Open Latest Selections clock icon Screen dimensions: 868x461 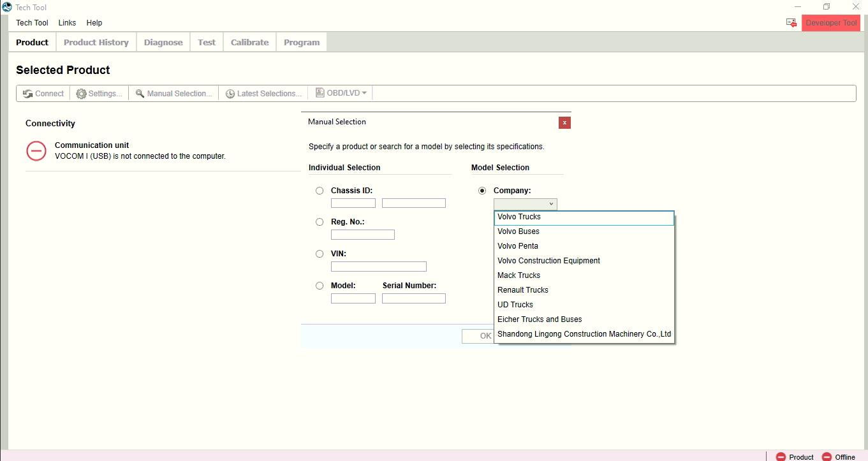coord(230,93)
